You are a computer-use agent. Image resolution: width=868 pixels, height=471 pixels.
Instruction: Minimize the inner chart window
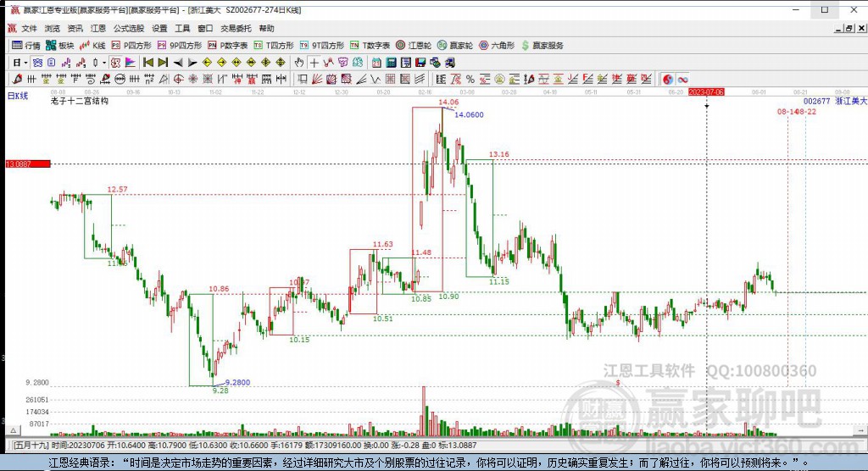pos(838,28)
